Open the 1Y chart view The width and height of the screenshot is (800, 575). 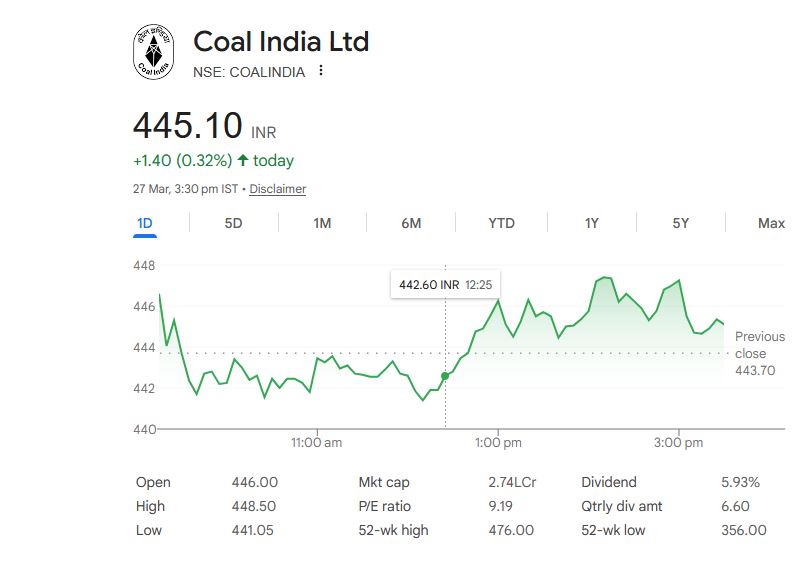pyautogui.click(x=591, y=223)
